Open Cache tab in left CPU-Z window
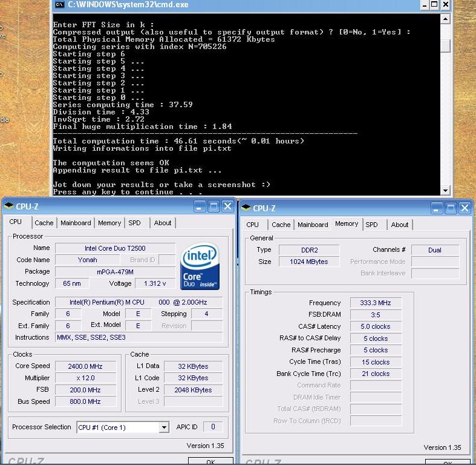The height and width of the screenshot is (465, 476). [44, 223]
